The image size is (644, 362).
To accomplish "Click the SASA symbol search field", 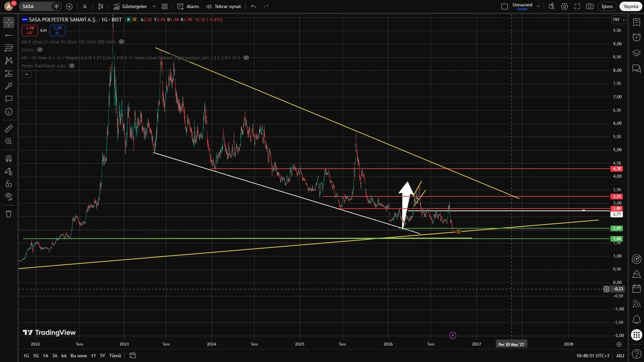I will point(41,6).
